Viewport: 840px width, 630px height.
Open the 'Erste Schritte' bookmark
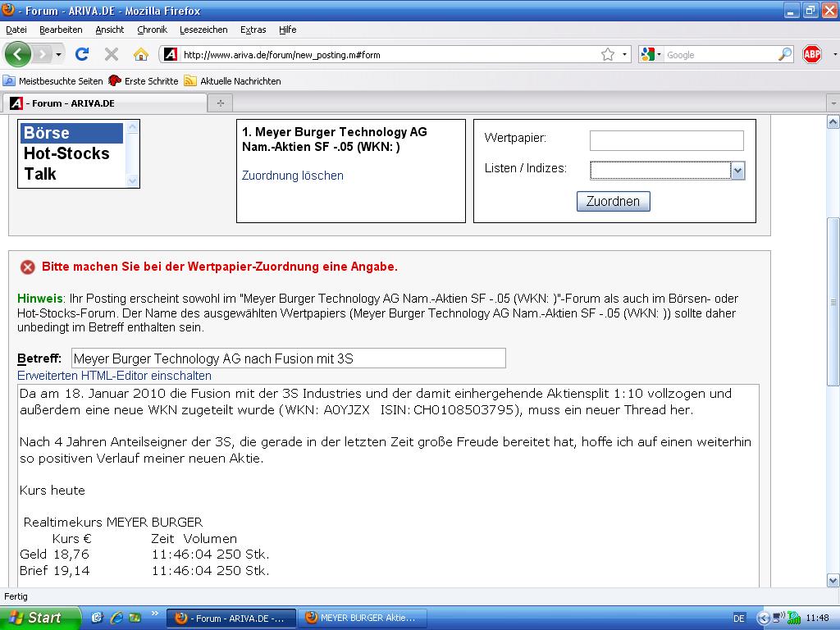(152, 80)
